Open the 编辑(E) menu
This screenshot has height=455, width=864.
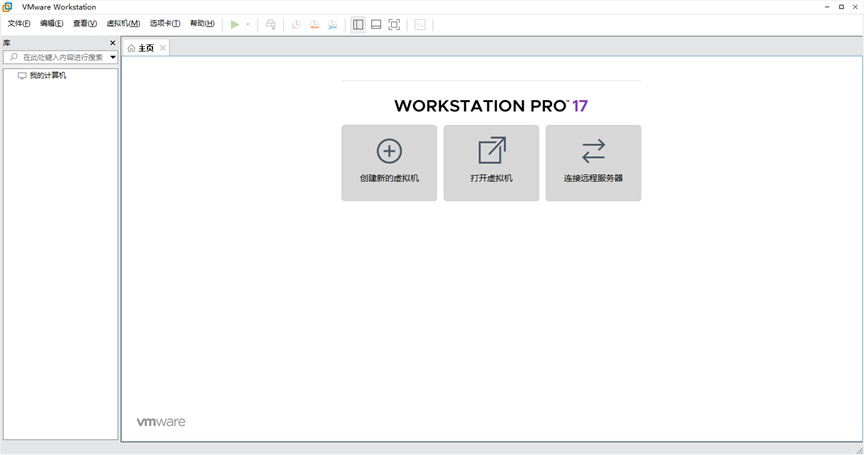click(51, 24)
